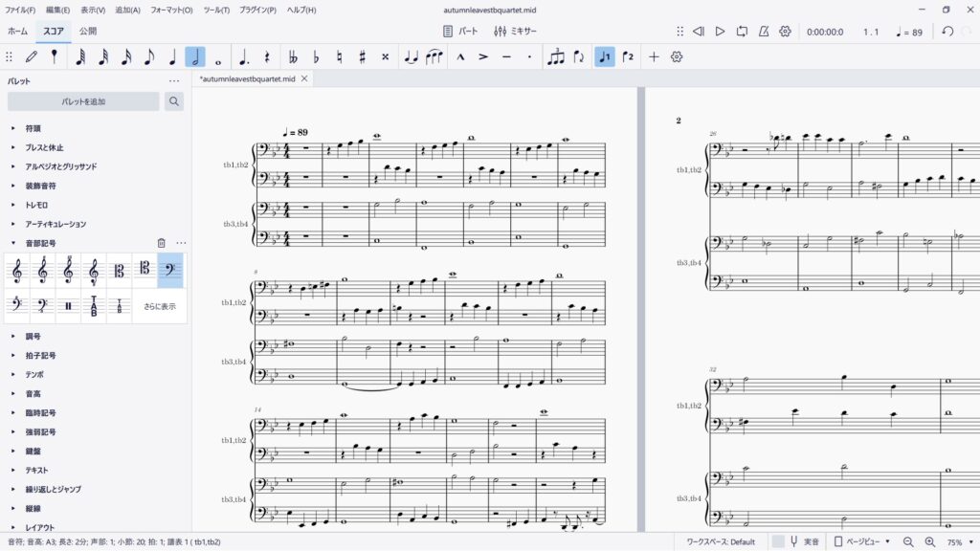Expand the 調号 palette section
The image size is (980, 551).
tap(33, 337)
